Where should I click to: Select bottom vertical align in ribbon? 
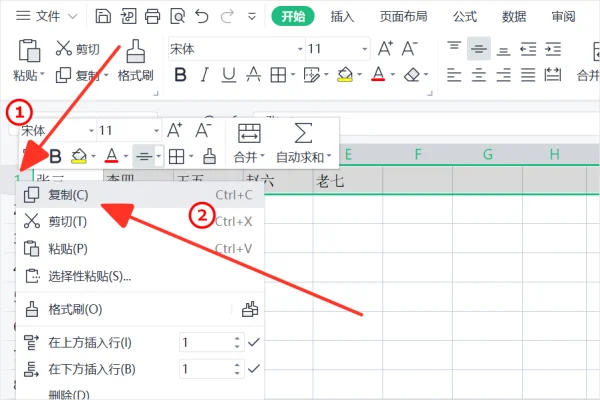[x=503, y=50]
